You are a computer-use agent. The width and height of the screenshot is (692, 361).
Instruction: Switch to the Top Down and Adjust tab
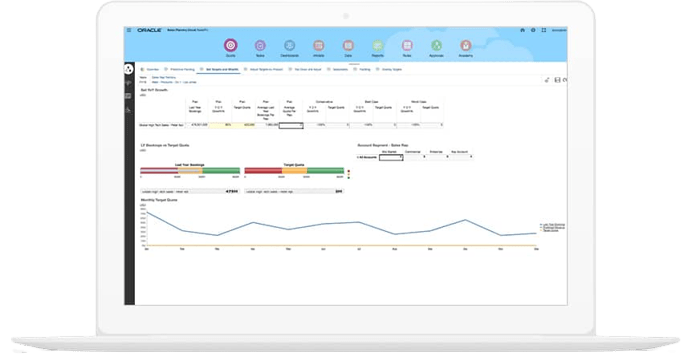coord(305,69)
